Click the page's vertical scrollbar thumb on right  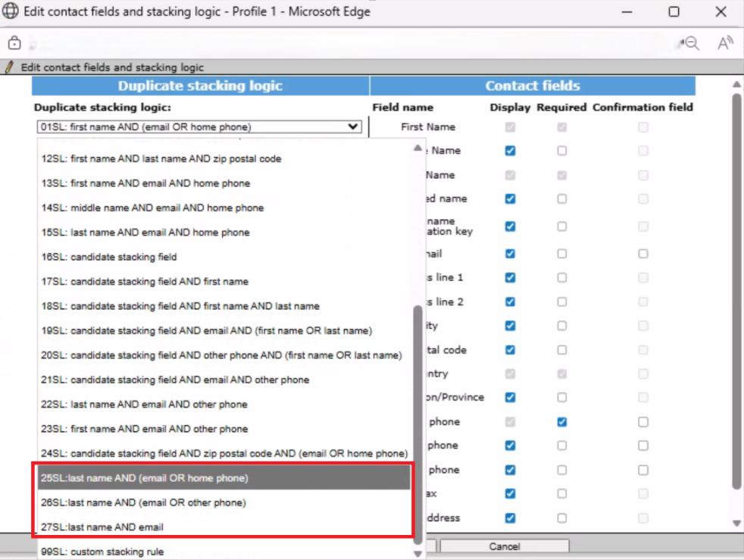(736, 288)
